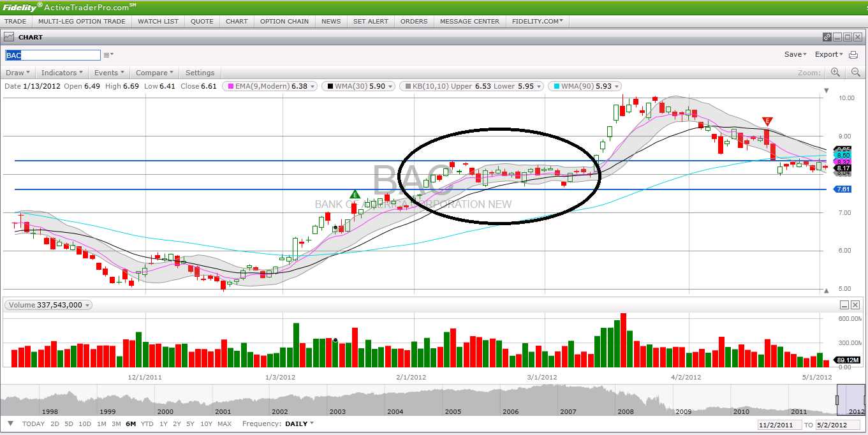Click the cyan WMA(90) color swatch
868x435 pixels.
pyautogui.click(x=555, y=86)
